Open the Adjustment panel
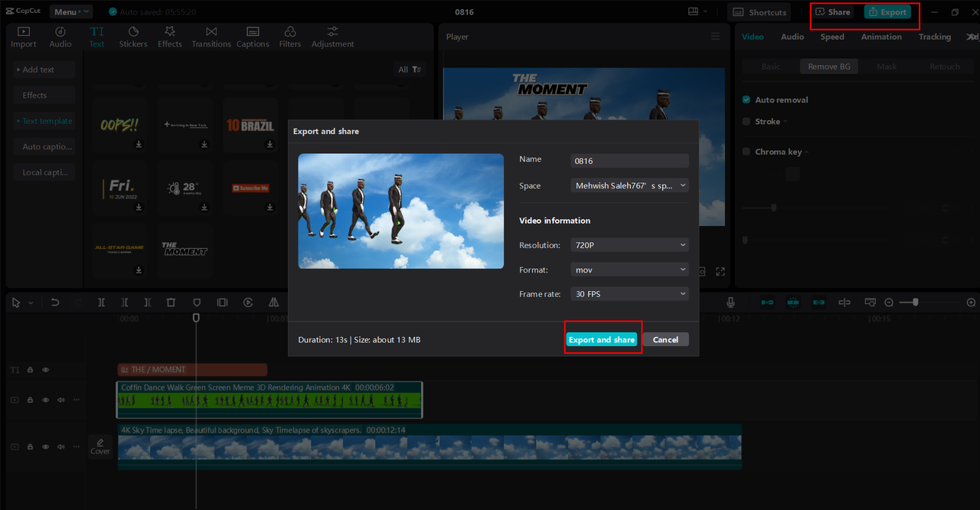Image resolution: width=980 pixels, height=510 pixels. [332, 37]
